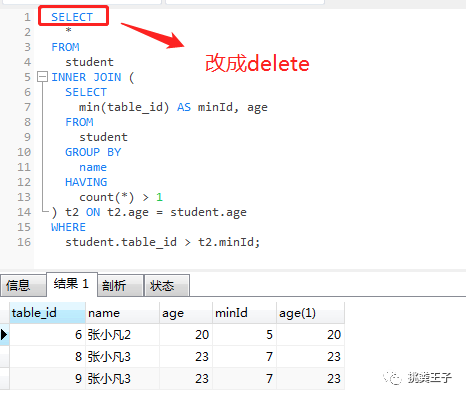
Task: Click the FROM keyword on line 3
Action: (65, 47)
